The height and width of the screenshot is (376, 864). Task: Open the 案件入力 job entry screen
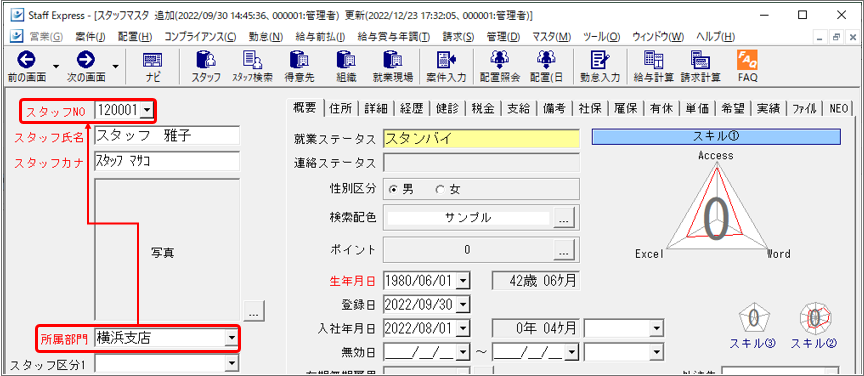coord(446,67)
